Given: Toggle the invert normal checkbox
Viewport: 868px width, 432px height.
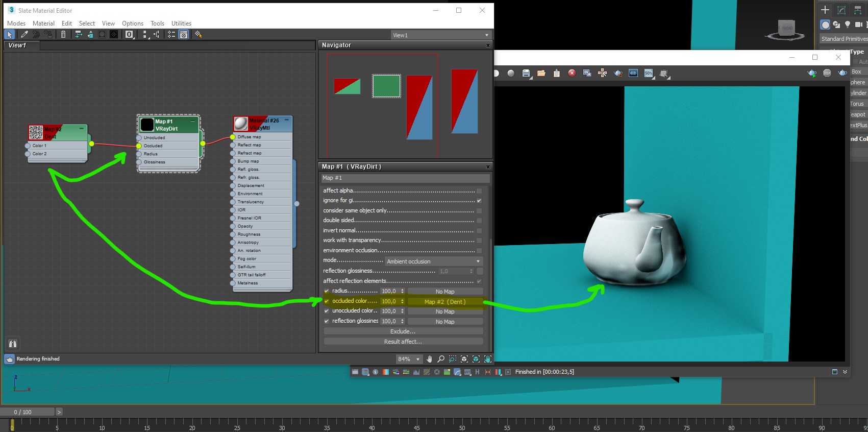Looking at the screenshot, I should [x=479, y=231].
